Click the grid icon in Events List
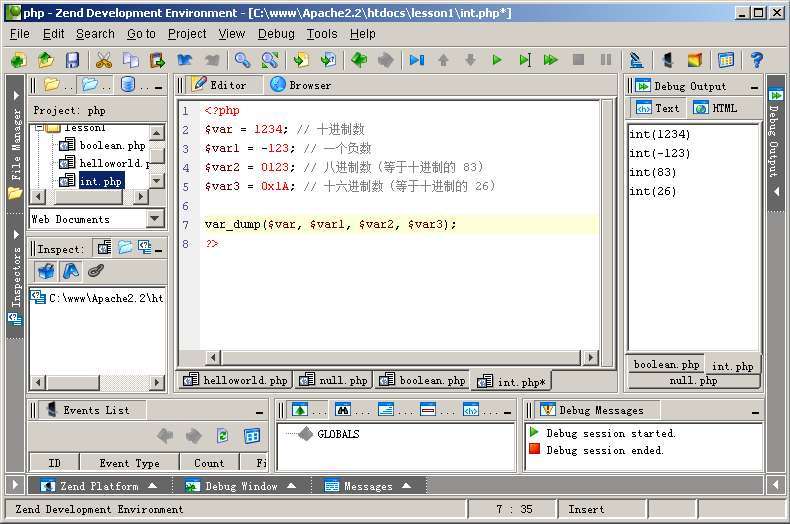 coord(251,435)
